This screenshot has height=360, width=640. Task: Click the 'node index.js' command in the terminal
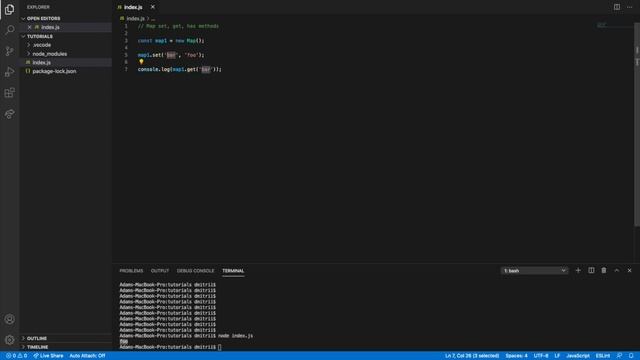click(x=236, y=336)
